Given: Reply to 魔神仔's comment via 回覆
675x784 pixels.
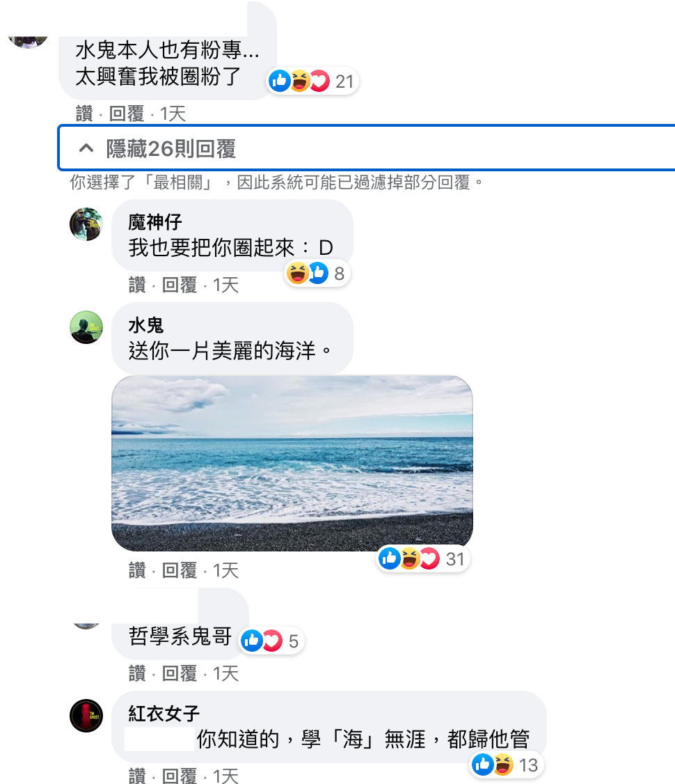Looking at the screenshot, I should pos(180,285).
